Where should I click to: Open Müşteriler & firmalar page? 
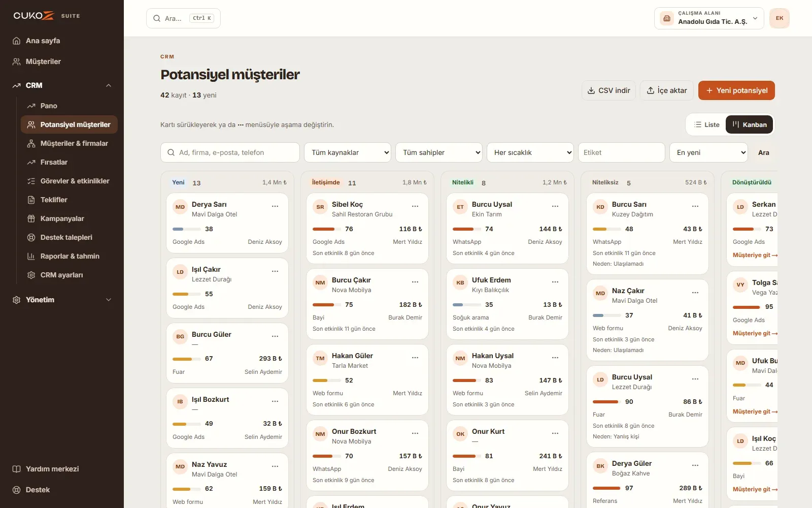(x=69, y=143)
